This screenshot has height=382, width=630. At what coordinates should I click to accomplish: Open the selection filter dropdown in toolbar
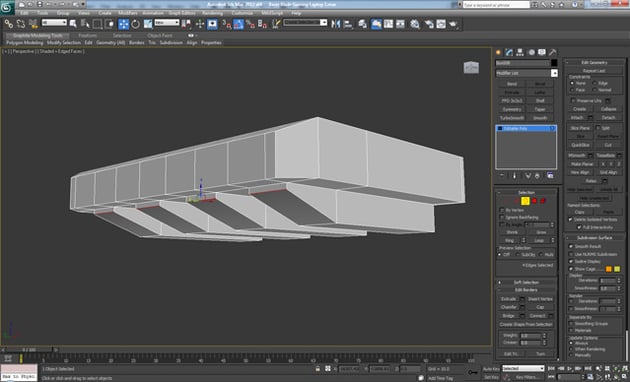[54, 23]
